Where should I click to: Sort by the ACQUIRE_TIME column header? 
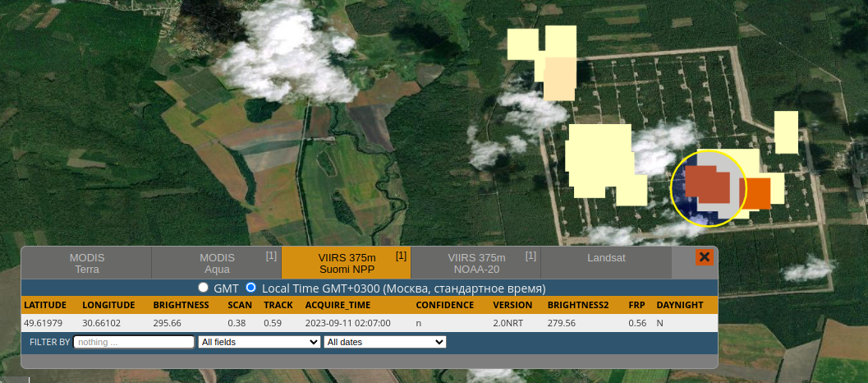coord(338,305)
